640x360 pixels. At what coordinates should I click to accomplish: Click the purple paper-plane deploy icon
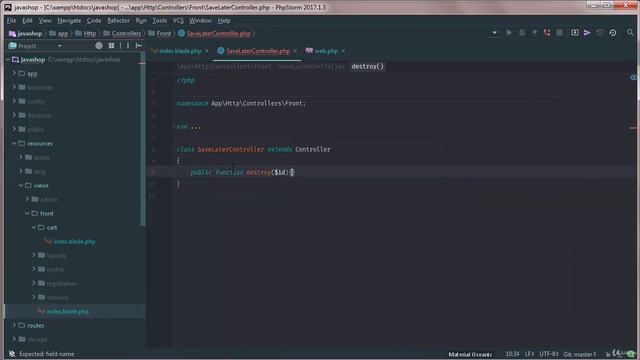pyautogui.click(x=587, y=33)
